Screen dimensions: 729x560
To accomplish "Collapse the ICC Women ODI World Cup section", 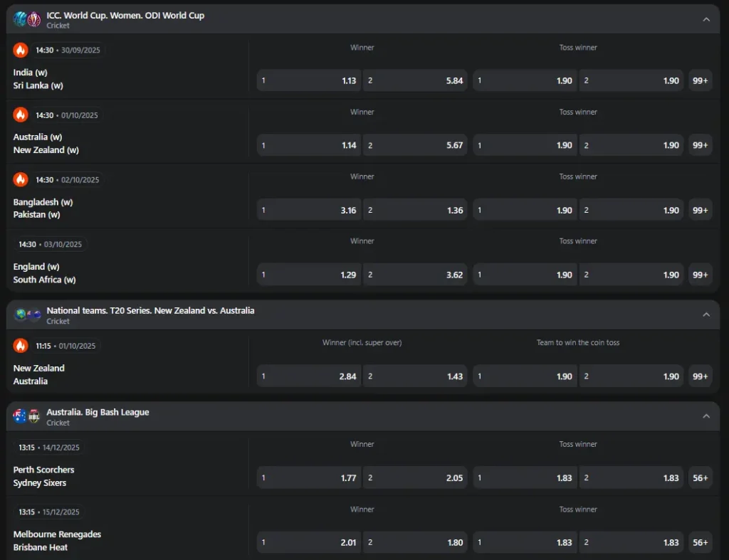I will [706, 19].
